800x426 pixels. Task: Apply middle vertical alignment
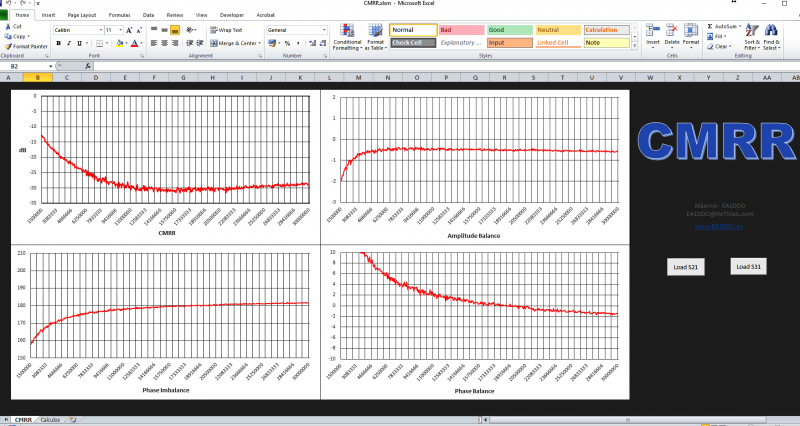pyautogui.click(x=164, y=30)
